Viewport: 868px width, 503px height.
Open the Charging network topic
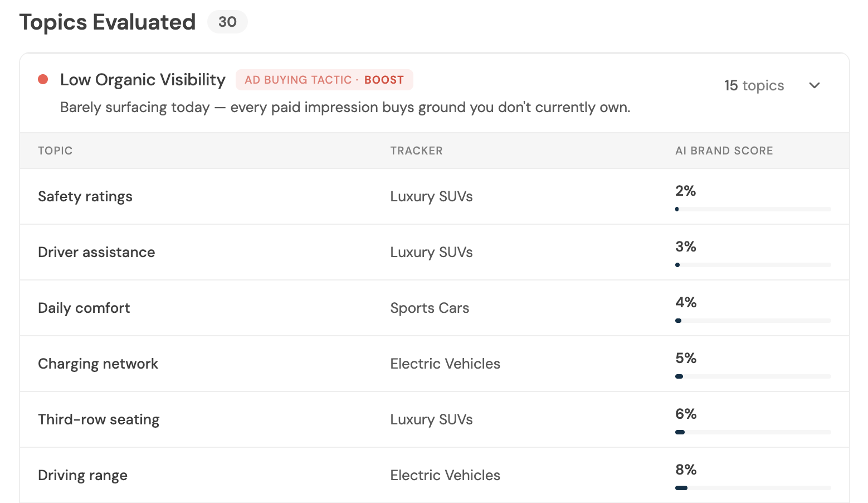point(98,364)
